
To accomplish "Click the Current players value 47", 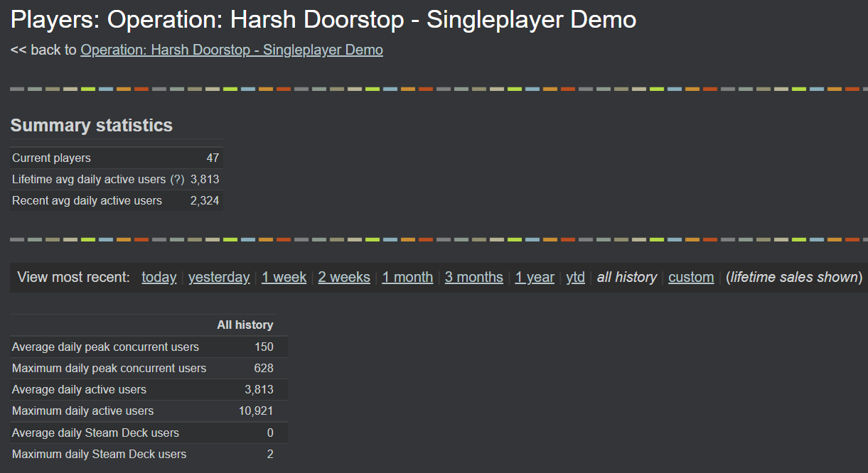I will [x=213, y=158].
